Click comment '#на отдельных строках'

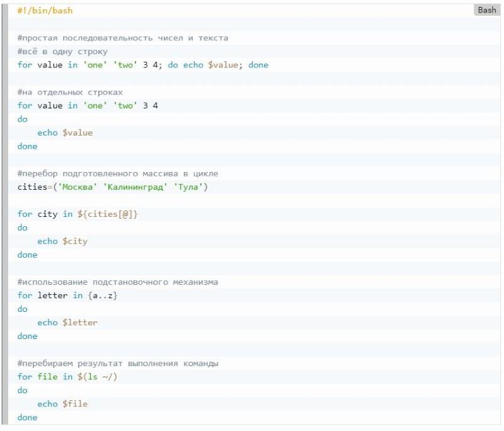pos(70,92)
